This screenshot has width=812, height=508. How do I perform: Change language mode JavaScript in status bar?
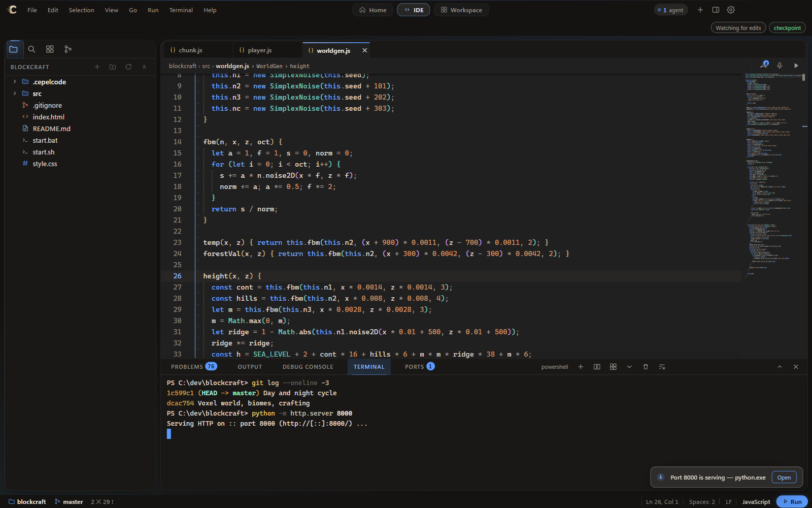pyautogui.click(x=756, y=502)
